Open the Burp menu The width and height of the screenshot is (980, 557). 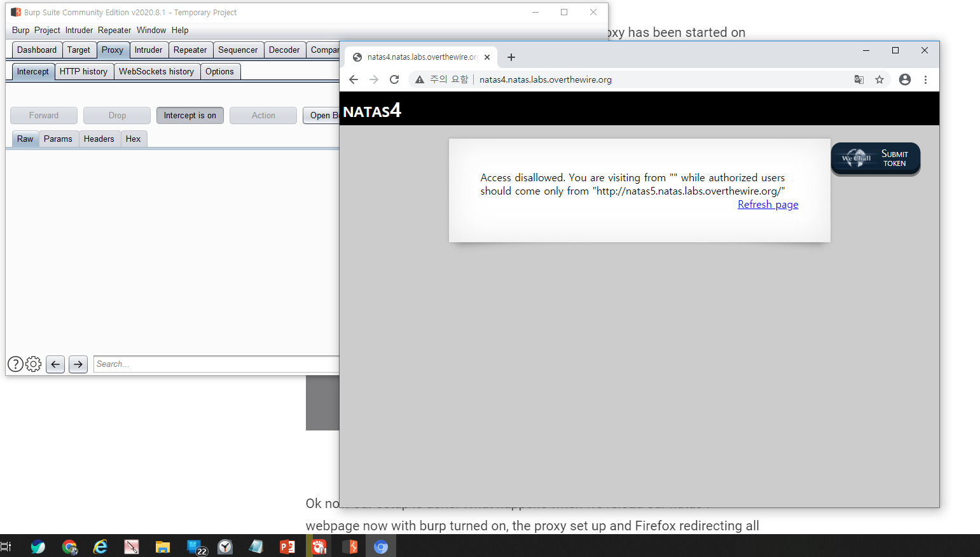pos(20,30)
